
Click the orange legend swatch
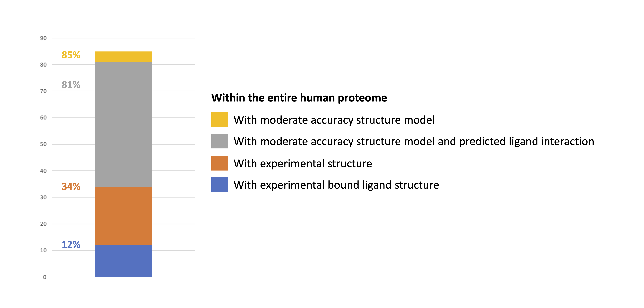tap(219, 163)
